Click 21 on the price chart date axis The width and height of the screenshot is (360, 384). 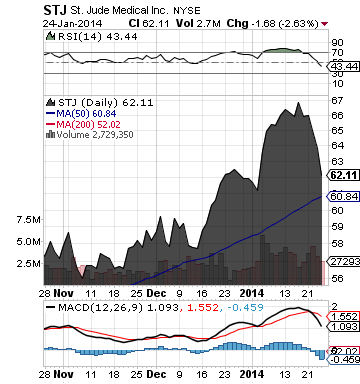308,294
